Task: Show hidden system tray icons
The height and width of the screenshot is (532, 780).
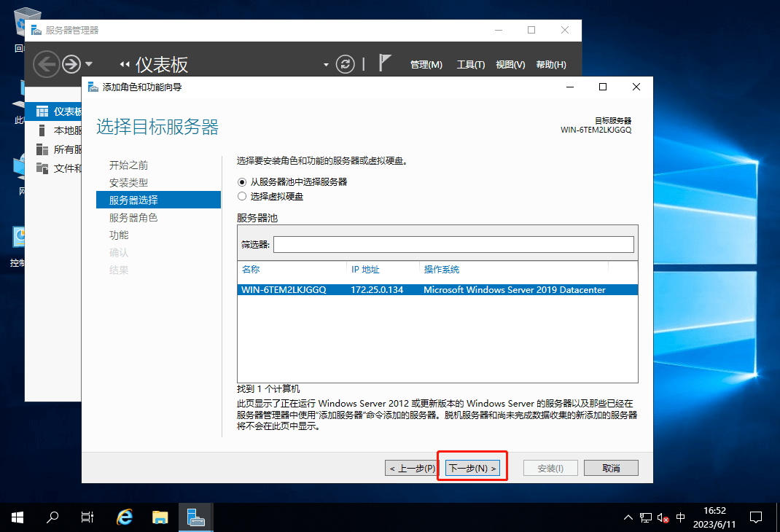Action: point(628,517)
